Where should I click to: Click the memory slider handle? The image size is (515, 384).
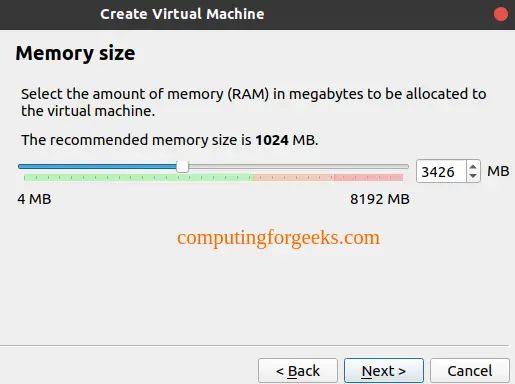(x=182, y=166)
